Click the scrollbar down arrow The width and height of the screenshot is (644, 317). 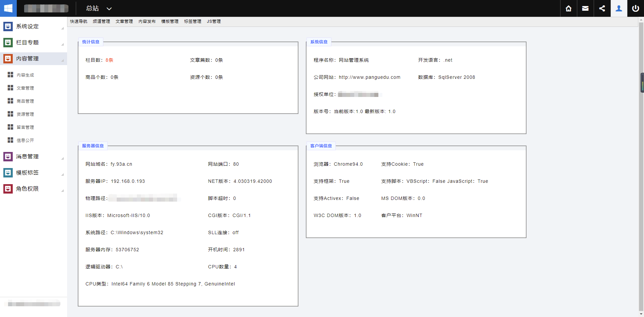[x=641, y=314]
